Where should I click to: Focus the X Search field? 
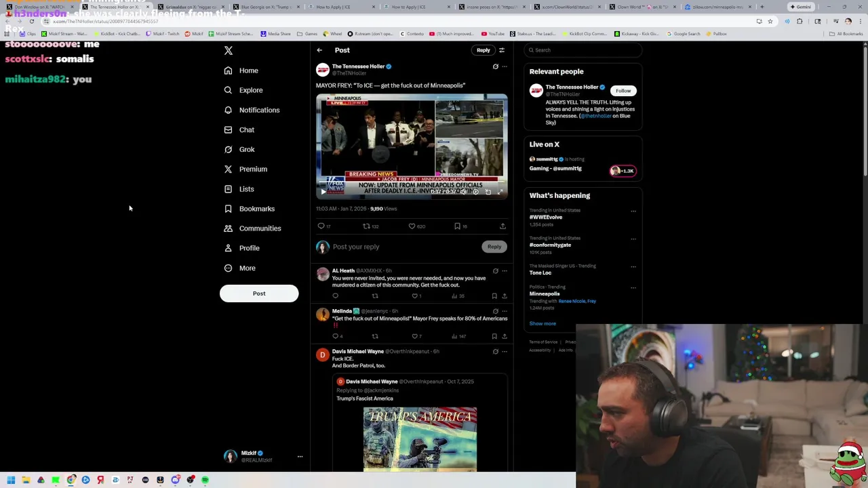(583, 50)
